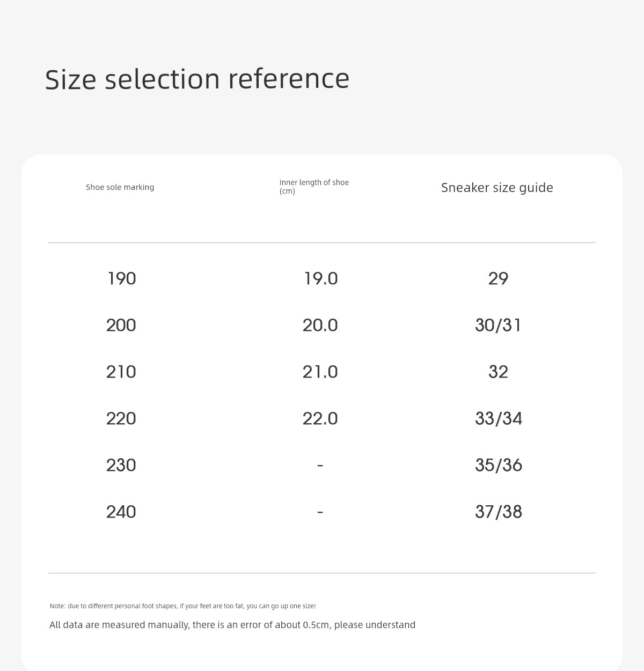The width and height of the screenshot is (644, 671).
Task: Select the 200 shoe sole marking
Action: (x=121, y=325)
